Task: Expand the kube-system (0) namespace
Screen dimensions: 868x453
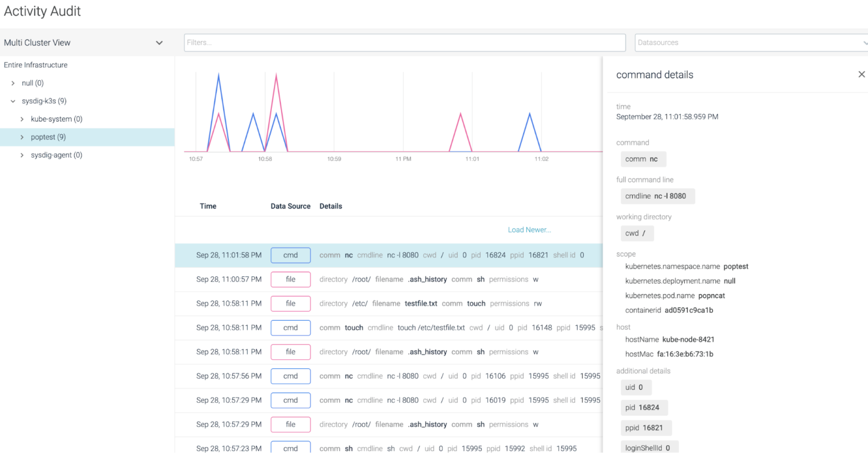Action: click(x=22, y=119)
